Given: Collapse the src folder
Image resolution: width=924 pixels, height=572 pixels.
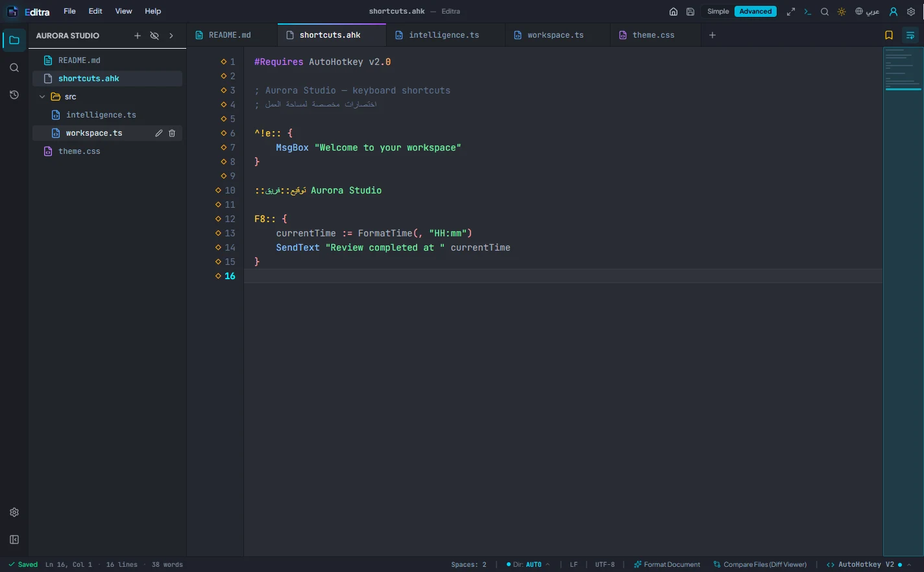Looking at the screenshot, I should click(x=42, y=97).
